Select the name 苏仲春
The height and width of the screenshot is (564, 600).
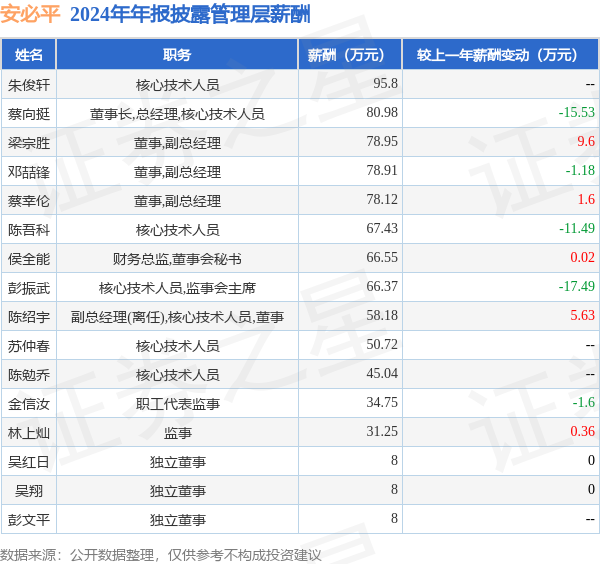29,346
